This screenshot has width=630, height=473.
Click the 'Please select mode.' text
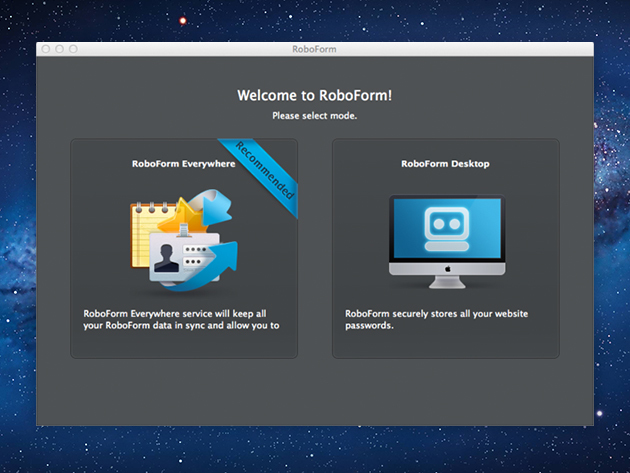tap(315, 116)
